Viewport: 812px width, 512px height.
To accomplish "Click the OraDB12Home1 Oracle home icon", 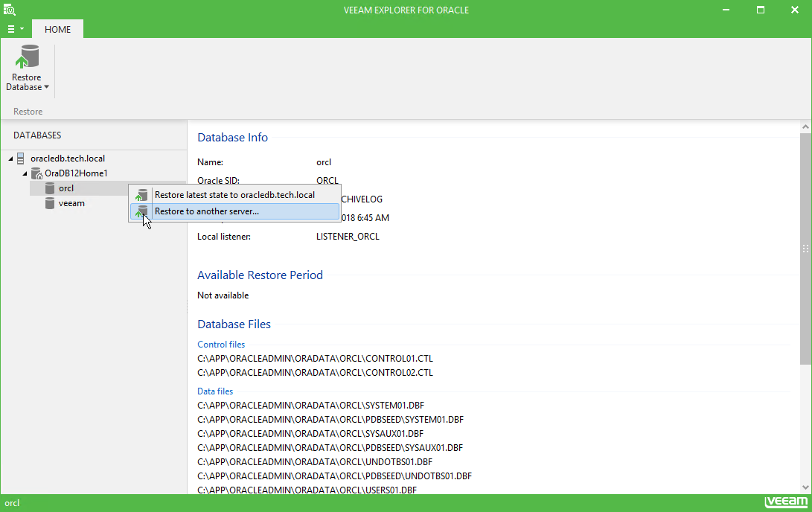I will coord(36,173).
